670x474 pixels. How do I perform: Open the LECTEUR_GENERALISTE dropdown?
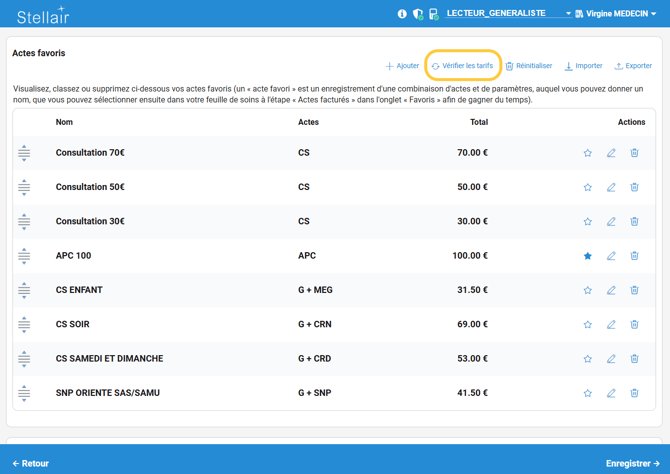tap(508, 14)
